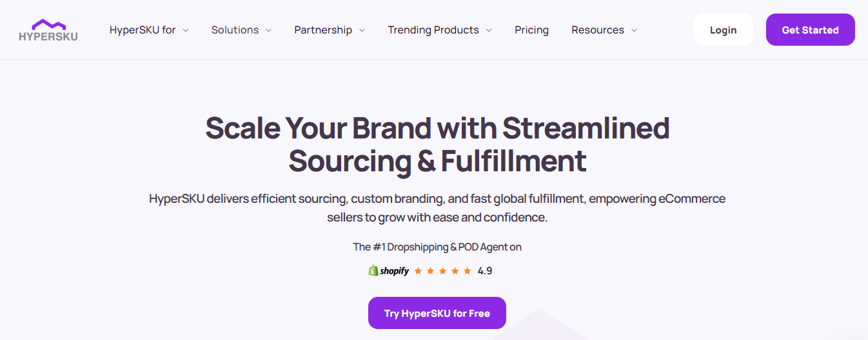
Task: Click the fifth orange rating star
Action: (468, 271)
